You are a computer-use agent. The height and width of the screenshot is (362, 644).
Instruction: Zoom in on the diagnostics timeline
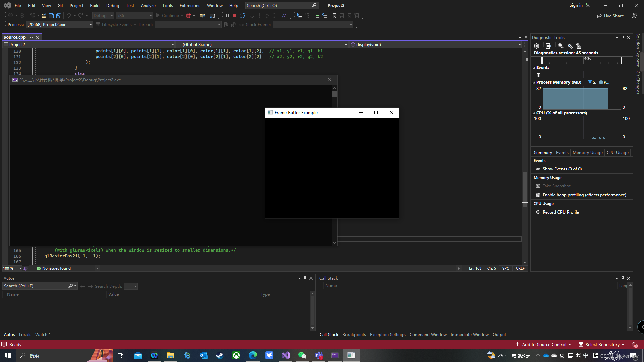pyautogui.click(x=560, y=46)
